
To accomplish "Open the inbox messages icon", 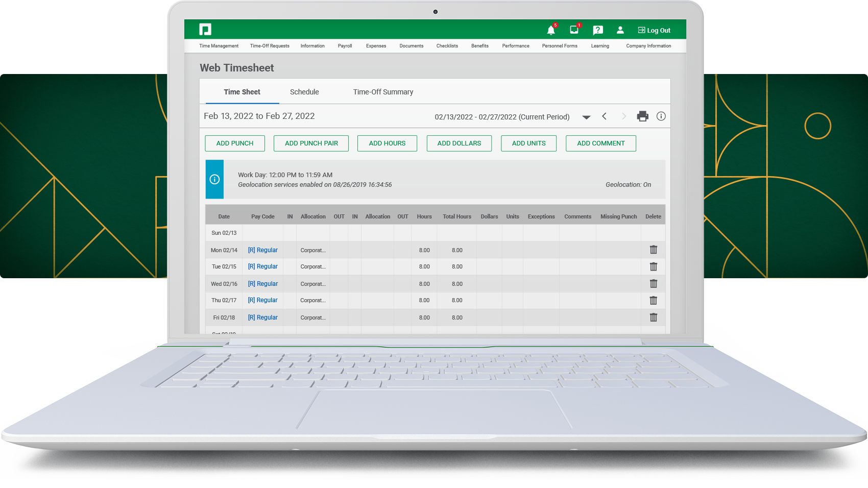I will (x=574, y=30).
